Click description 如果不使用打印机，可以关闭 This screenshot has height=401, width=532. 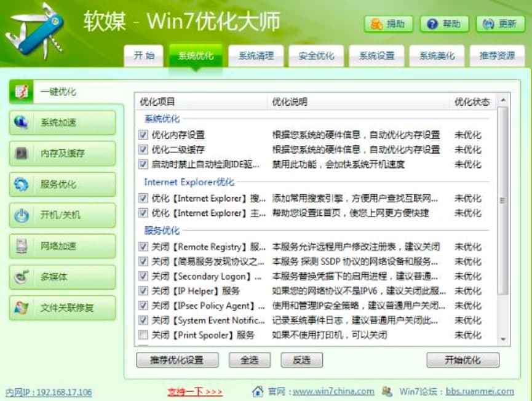330,335
